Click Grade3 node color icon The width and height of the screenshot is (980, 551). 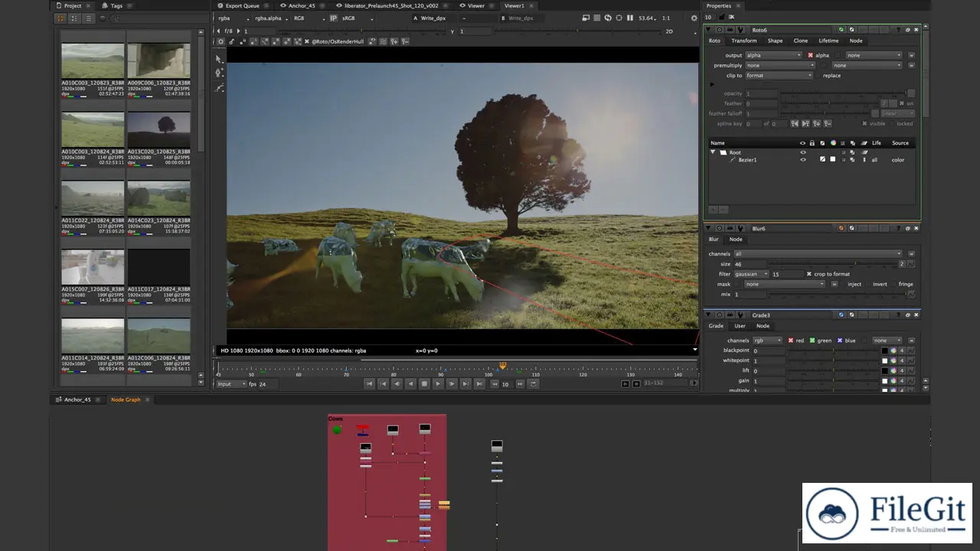[x=841, y=315]
